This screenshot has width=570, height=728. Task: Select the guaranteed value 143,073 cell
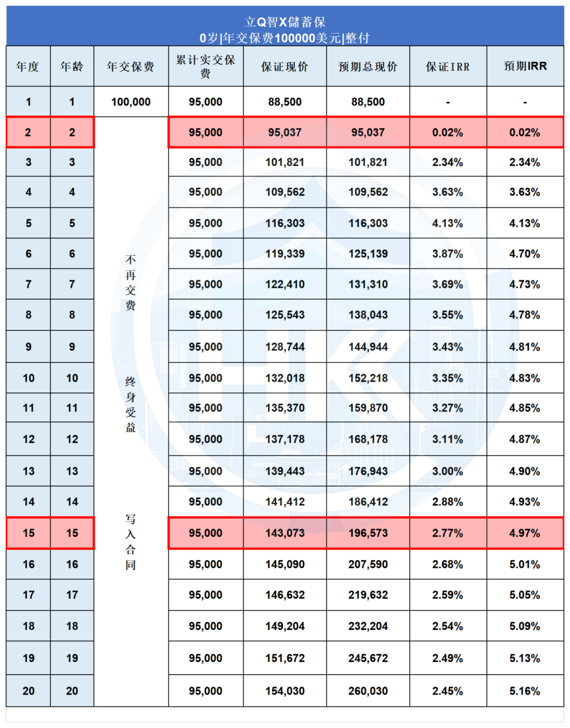(284, 533)
